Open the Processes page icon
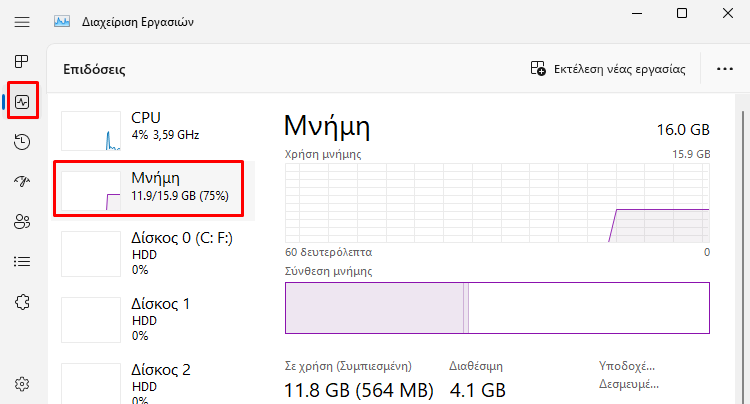The image size is (750, 404). click(x=22, y=61)
